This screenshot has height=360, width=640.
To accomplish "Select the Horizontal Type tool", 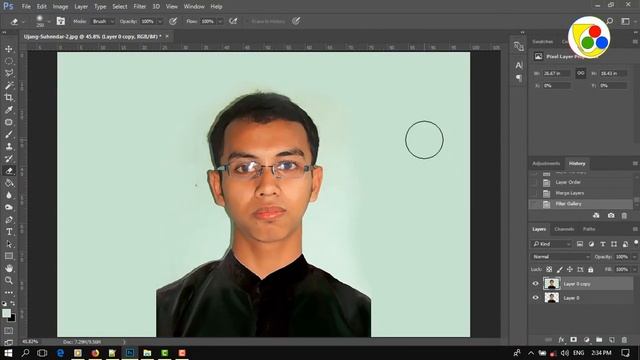I will tap(9, 232).
